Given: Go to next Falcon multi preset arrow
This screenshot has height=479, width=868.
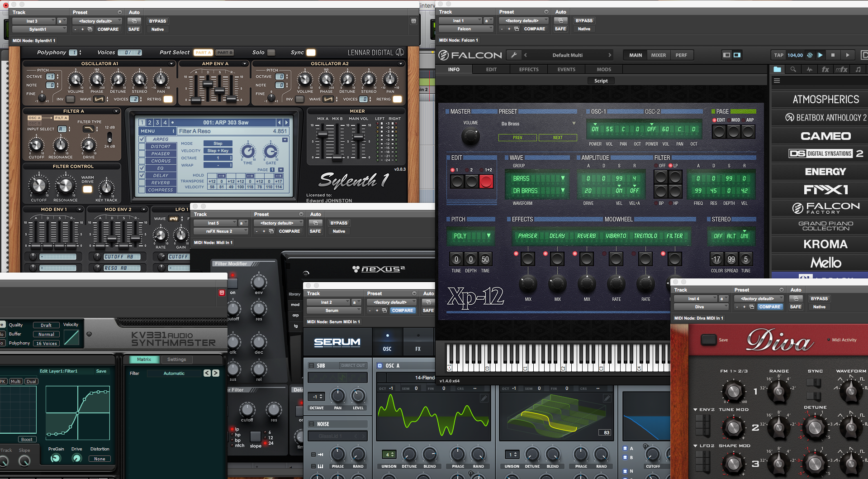Looking at the screenshot, I should tap(610, 55).
